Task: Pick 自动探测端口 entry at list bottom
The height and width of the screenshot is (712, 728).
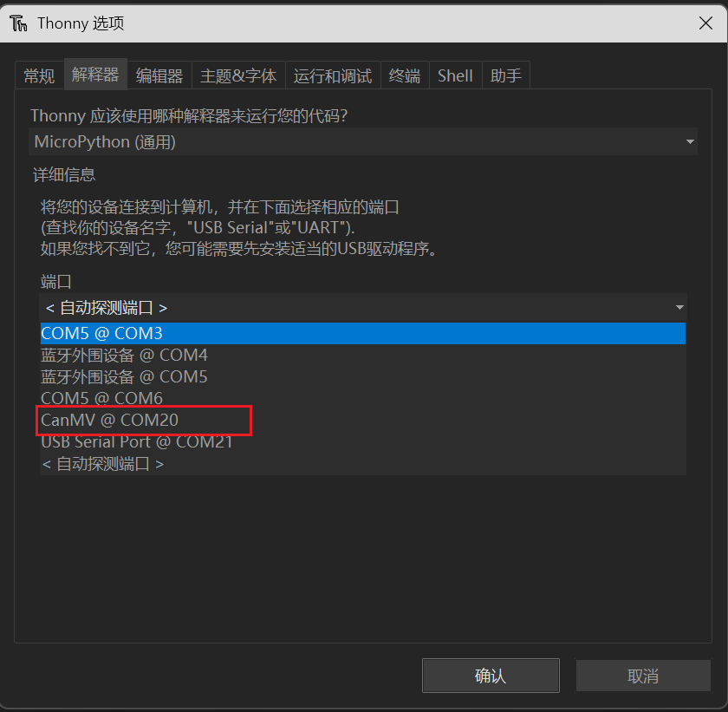Action: (363, 463)
